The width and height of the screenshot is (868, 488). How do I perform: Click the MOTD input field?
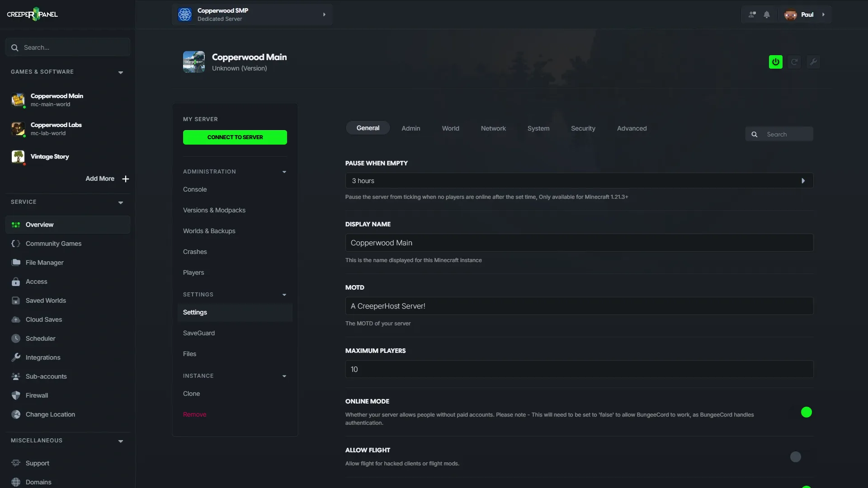pos(579,306)
